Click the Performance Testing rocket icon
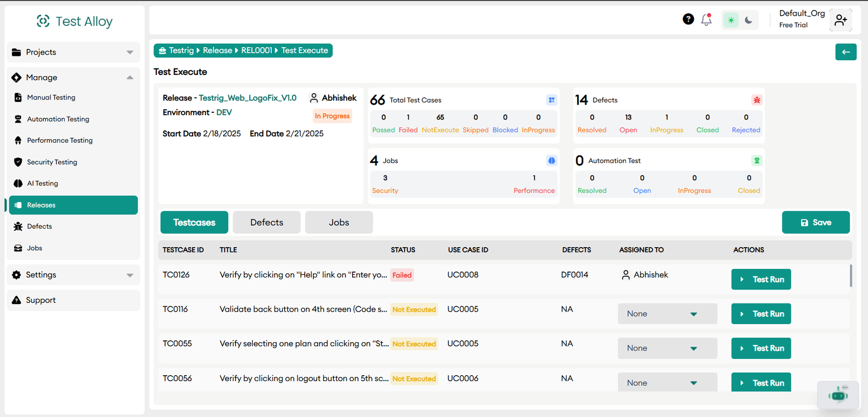 [x=18, y=141]
